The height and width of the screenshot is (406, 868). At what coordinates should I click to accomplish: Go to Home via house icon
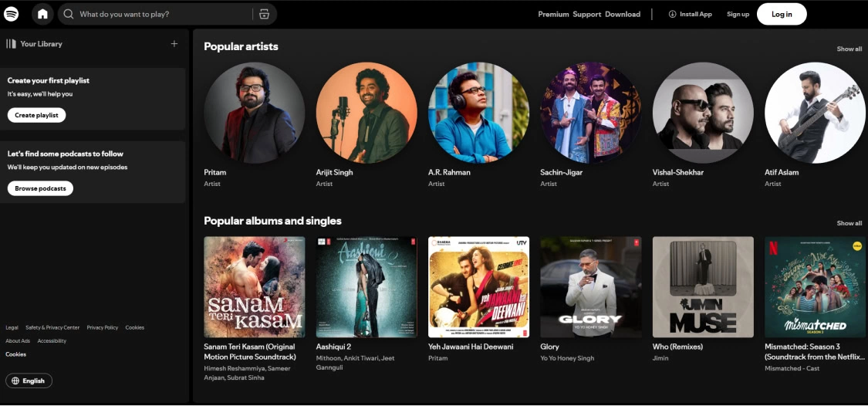pyautogui.click(x=42, y=14)
